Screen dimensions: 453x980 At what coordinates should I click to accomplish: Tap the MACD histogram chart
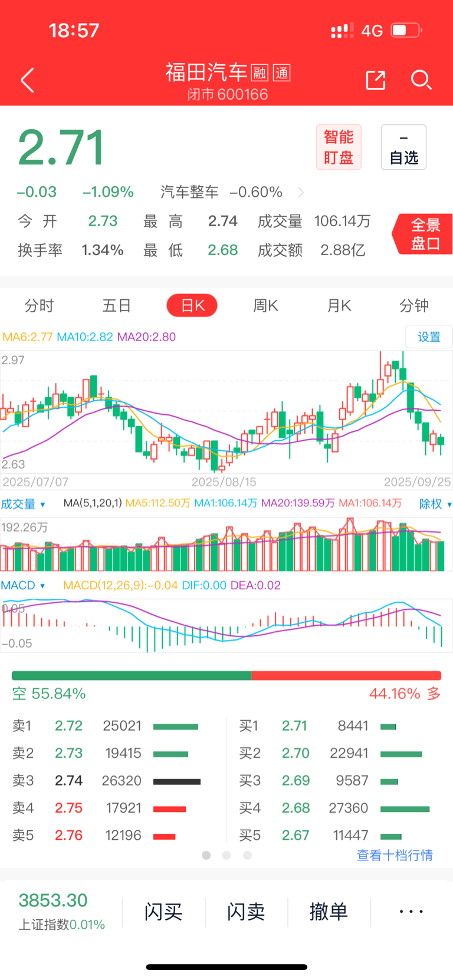pyautogui.click(x=226, y=625)
